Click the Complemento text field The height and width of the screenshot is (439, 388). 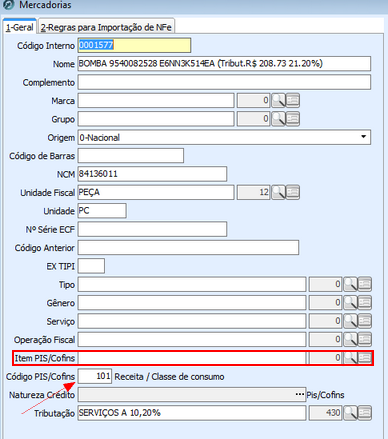pyautogui.click(x=224, y=82)
